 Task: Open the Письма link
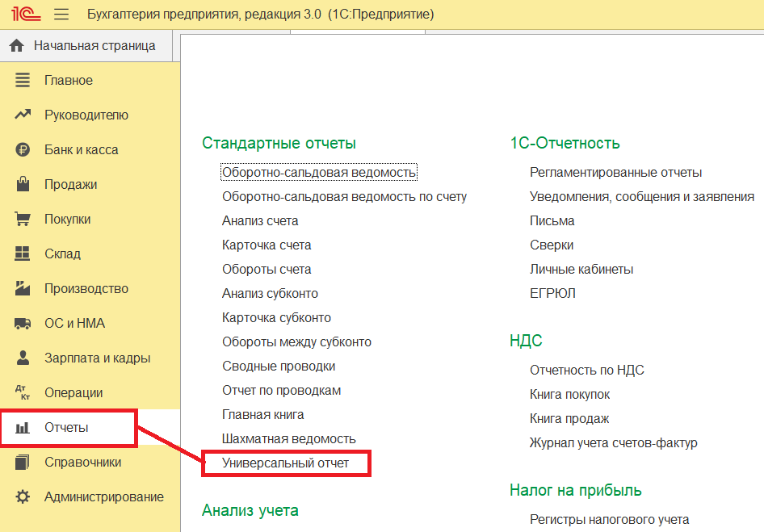click(x=552, y=220)
